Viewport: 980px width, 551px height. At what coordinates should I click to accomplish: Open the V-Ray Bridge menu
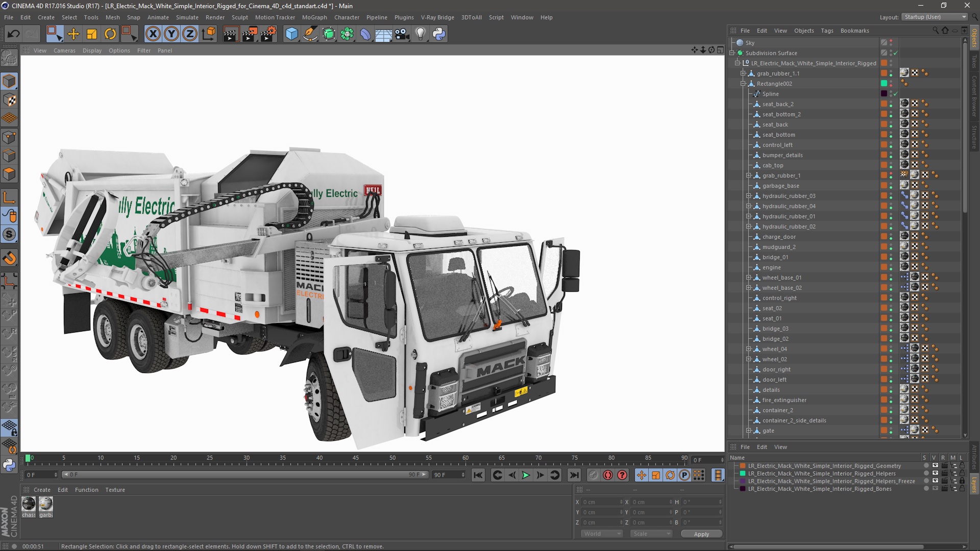(x=437, y=17)
